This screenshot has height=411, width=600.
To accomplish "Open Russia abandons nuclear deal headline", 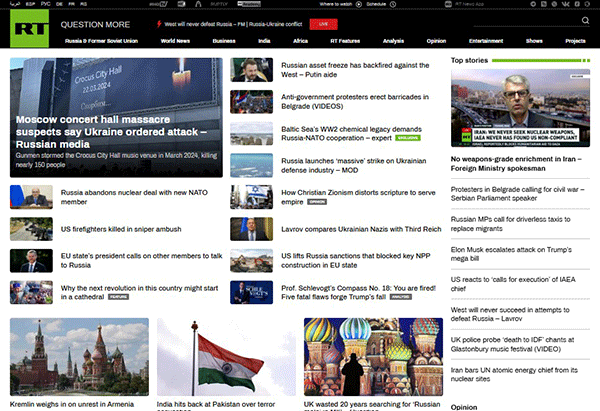I will (134, 197).
